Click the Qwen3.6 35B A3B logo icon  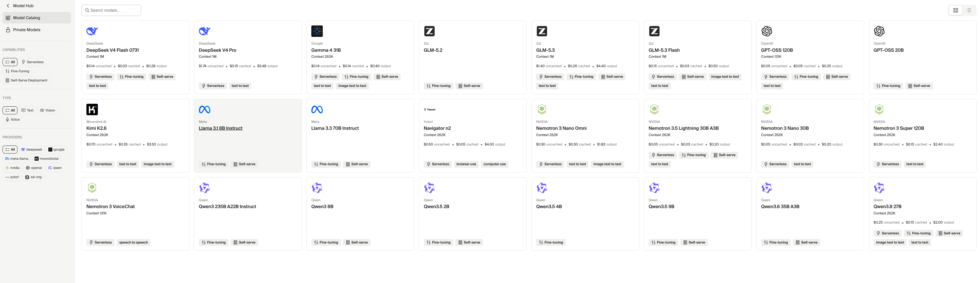[x=767, y=188]
